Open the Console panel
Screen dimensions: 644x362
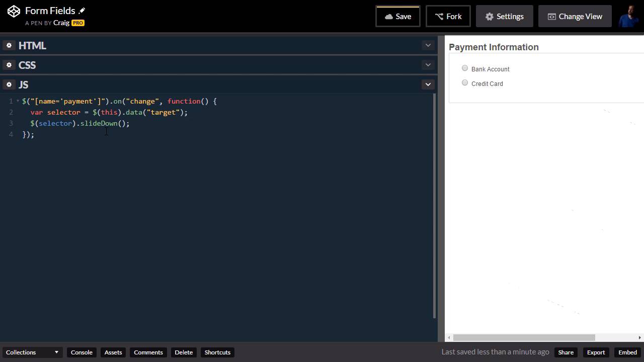pyautogui.click(x=82, y=352)
